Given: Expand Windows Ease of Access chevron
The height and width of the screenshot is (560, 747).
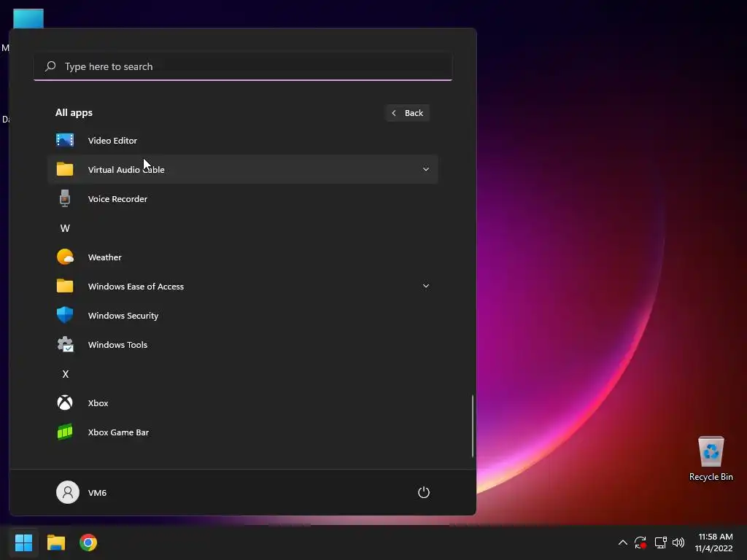Looking at the screenshot, I should [426, 286].
